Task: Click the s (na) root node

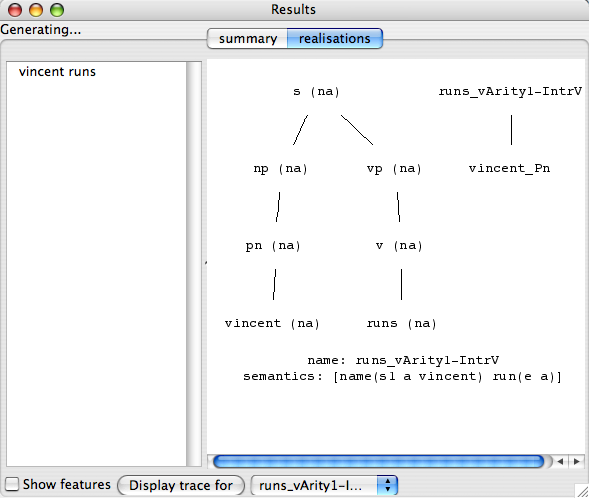Action: [316, 91]
